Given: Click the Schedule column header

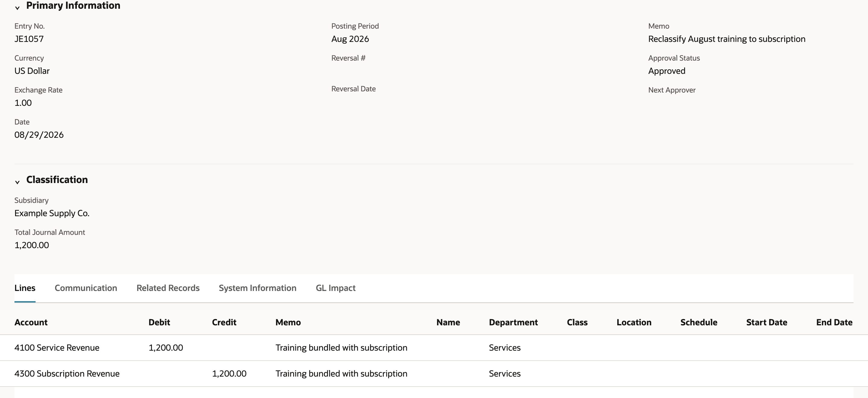Looking at the screenshot, I should pyautogui.click(x=699, y=322).
